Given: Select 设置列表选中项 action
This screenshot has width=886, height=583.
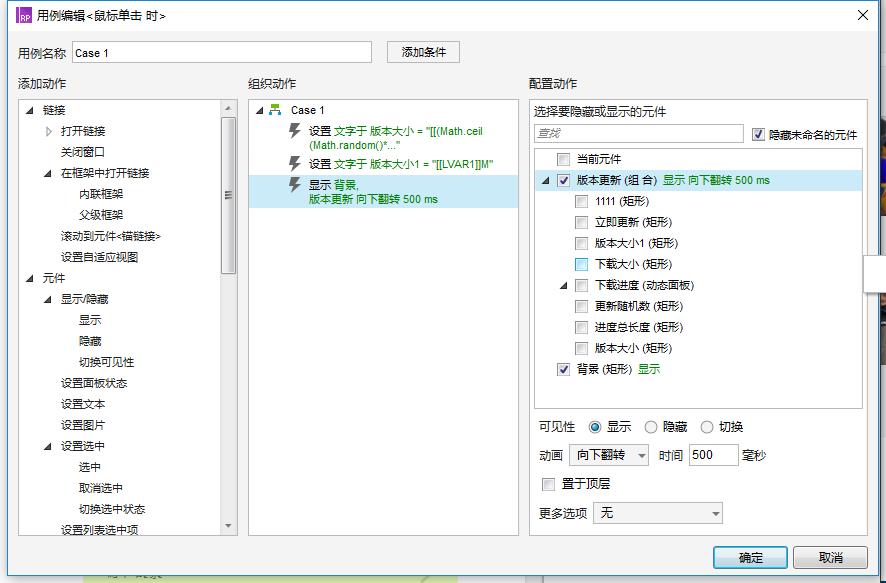Looking at the screenshot, I should coord(99,530).
